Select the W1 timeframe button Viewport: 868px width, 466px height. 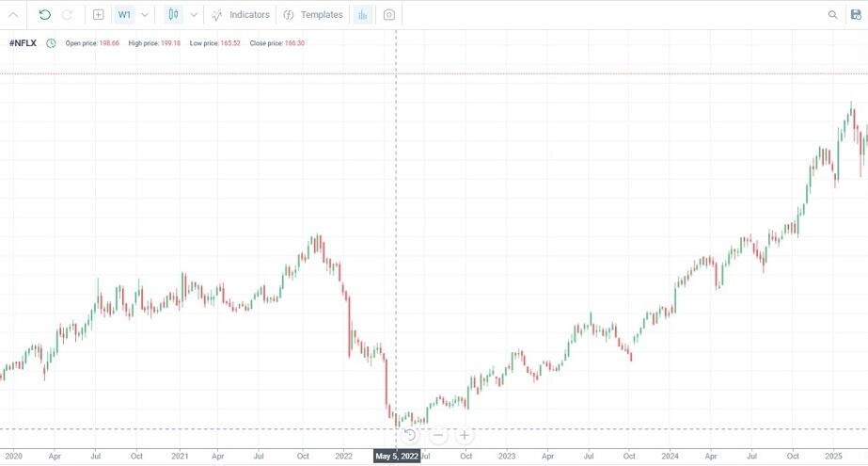[124, 15]
